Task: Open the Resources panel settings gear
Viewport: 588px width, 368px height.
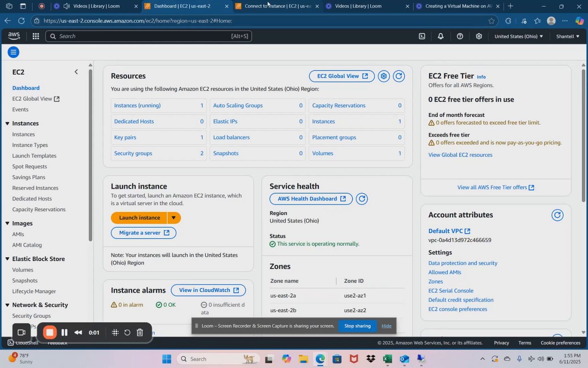Action: tap(384, 76)
